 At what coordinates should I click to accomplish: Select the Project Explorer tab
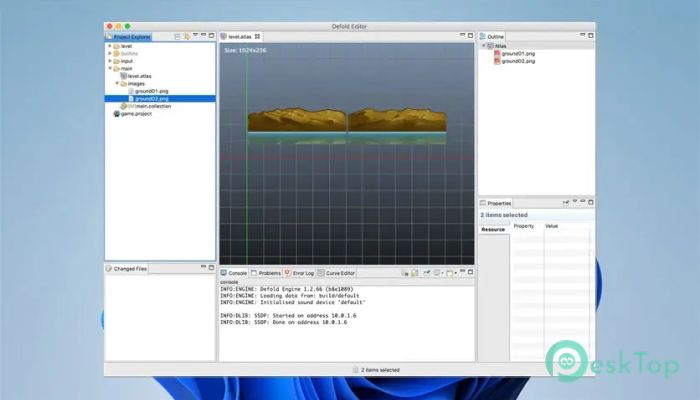click(x=129, y=37)
